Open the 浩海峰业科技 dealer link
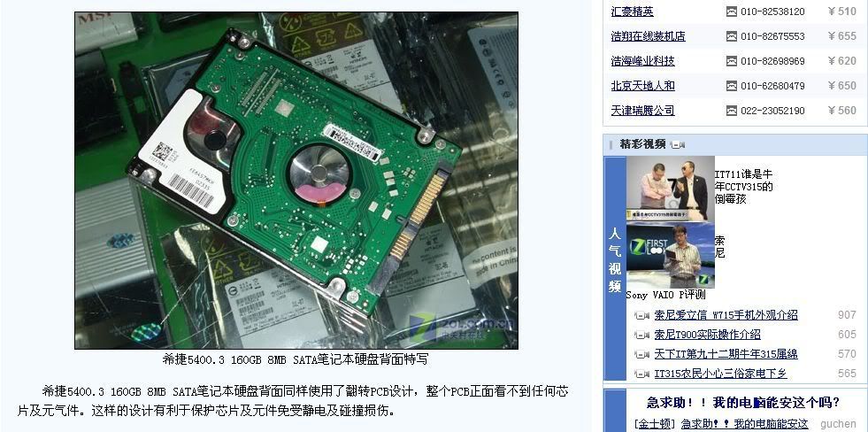Screen dimensions: 868x432 click(x=642, y=61)
